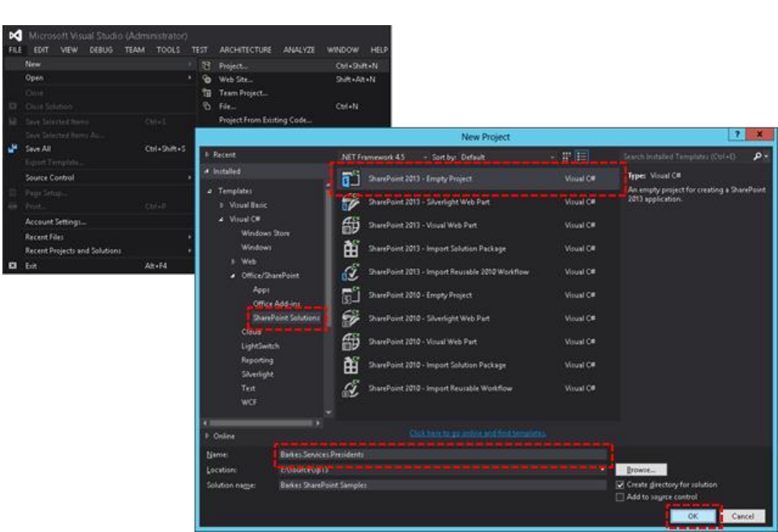
Task: Click SharePoint 2013 - Silverlight Web Part icon
Action: tap(350, 202)
